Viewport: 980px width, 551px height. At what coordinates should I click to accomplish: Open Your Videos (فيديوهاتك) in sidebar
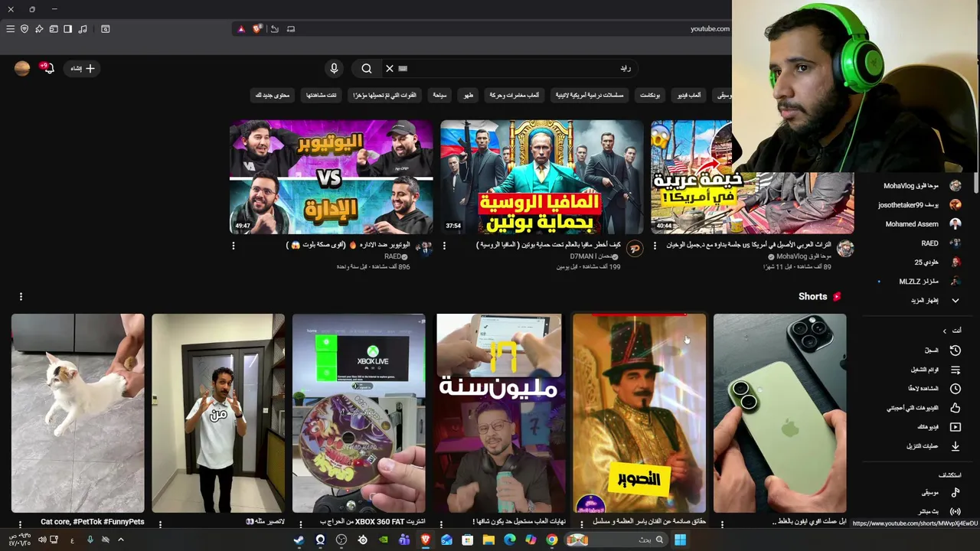(919, 427)
